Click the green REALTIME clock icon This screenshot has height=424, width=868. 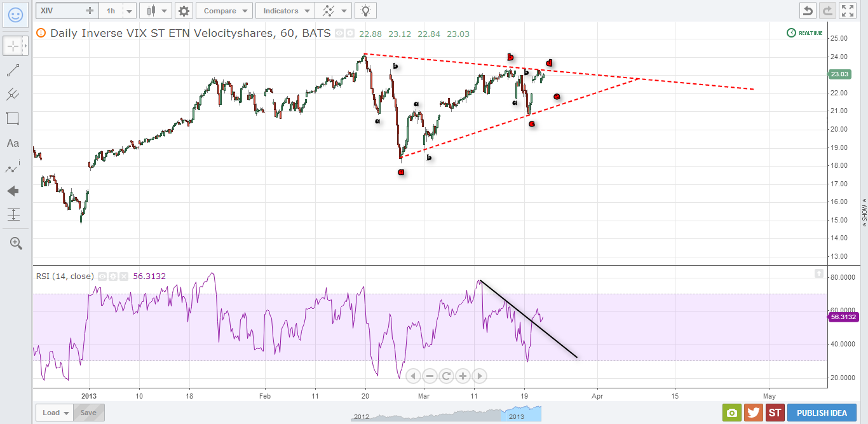click(x=791, y=33)
